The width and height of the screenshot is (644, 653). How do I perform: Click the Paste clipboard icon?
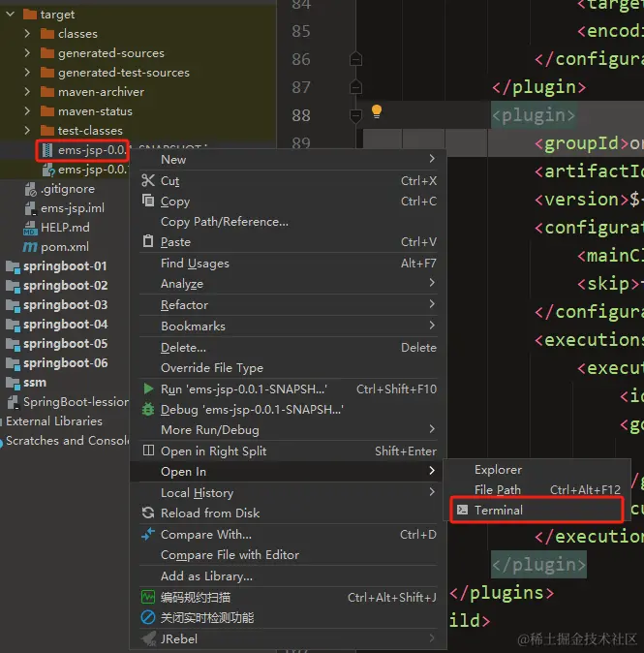(148, 240)
